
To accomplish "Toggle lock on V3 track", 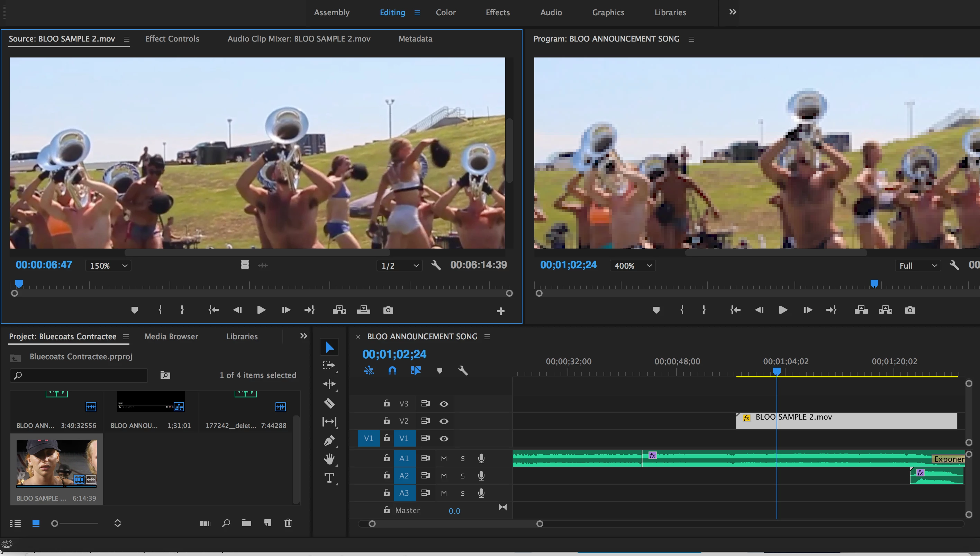I will (x=387, y=403).
